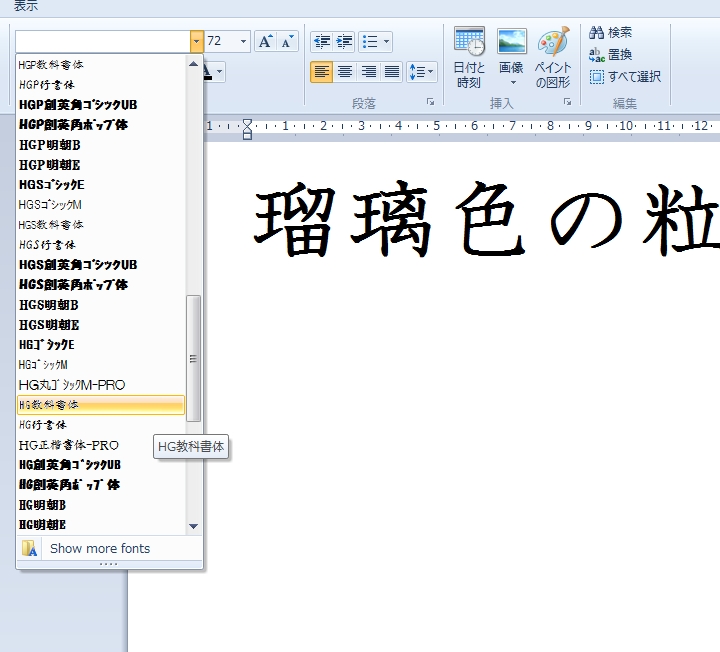This screenshot has width=720, height=652.
Task: Click the ruler indent marker
Action: [x=247, y=129]
